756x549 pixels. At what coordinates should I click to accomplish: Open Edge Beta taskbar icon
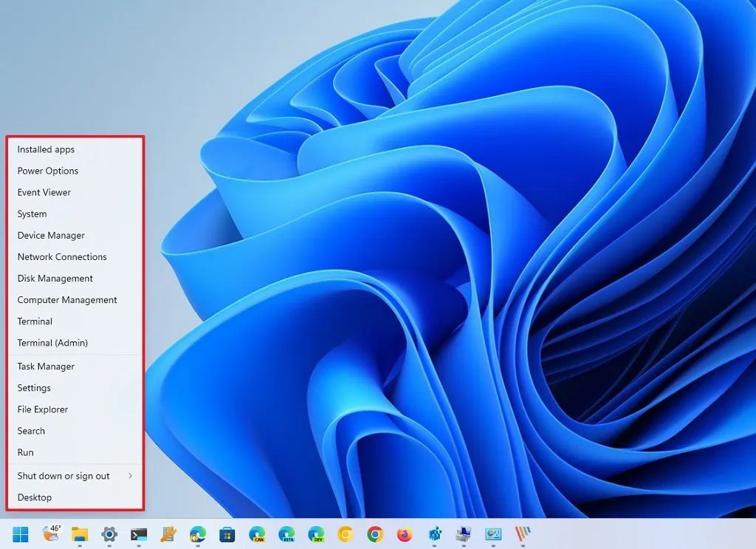click(286, 534)
